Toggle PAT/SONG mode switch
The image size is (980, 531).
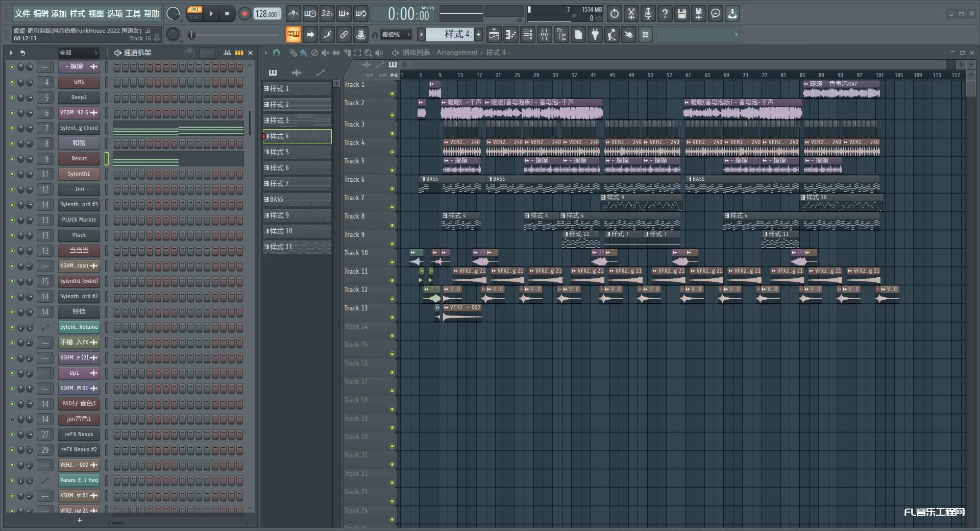pos(195,14)
